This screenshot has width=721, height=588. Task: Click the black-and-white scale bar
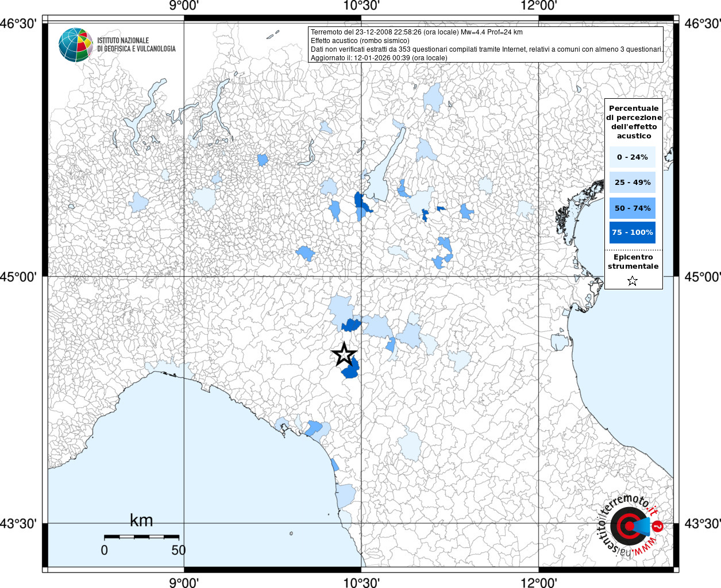tap(141, 537)
